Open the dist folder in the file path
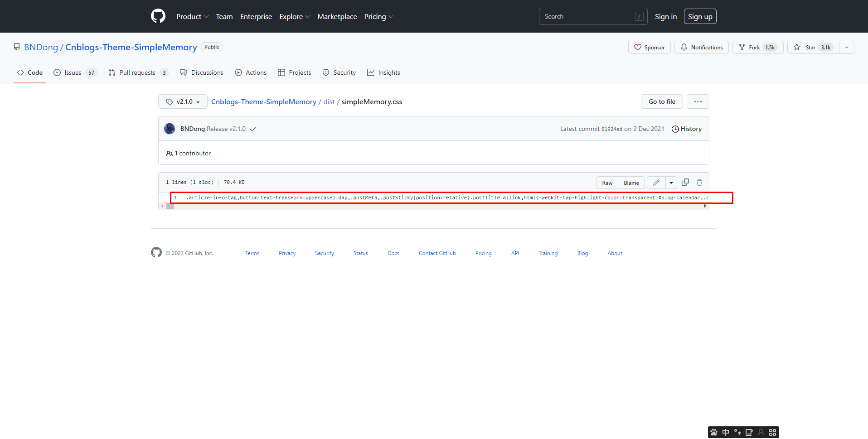 pos(329,101)
